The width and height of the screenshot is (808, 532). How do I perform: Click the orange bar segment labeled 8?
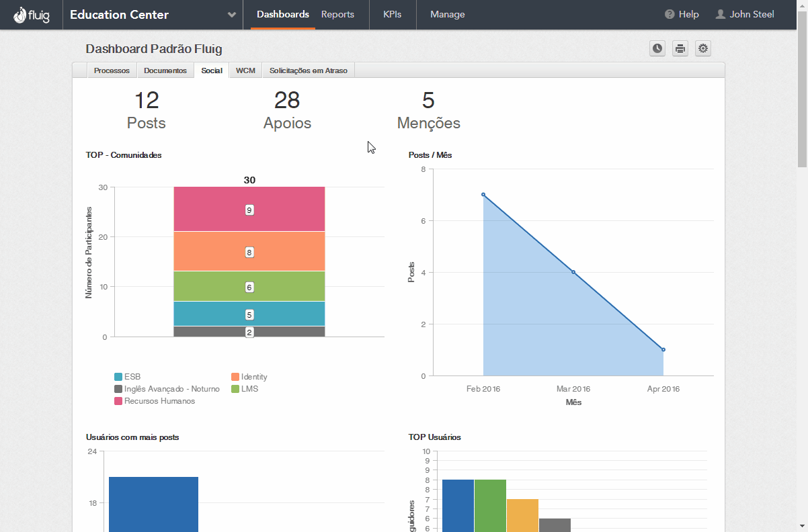[x=249, y=251]
